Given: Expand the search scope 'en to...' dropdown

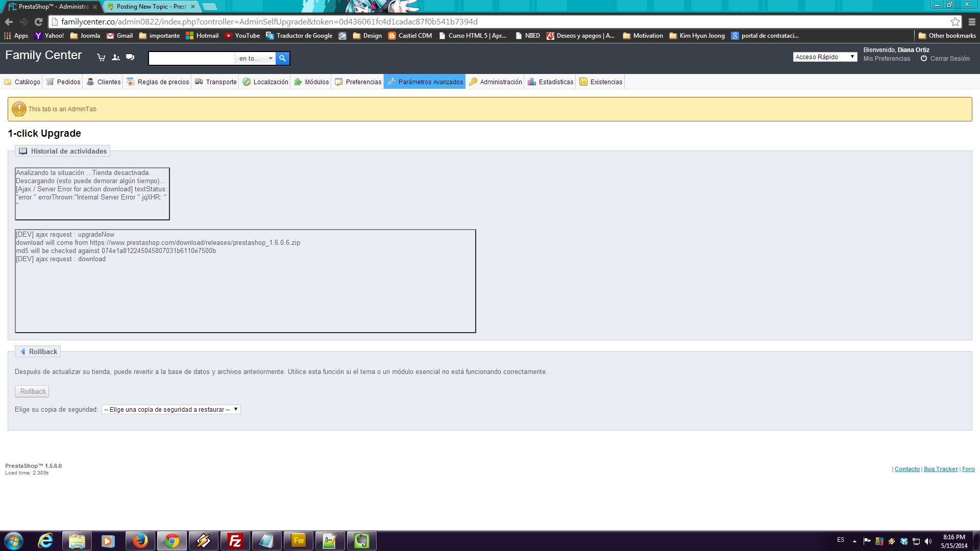Looking at the screenshot, I should tap(256, 59).
